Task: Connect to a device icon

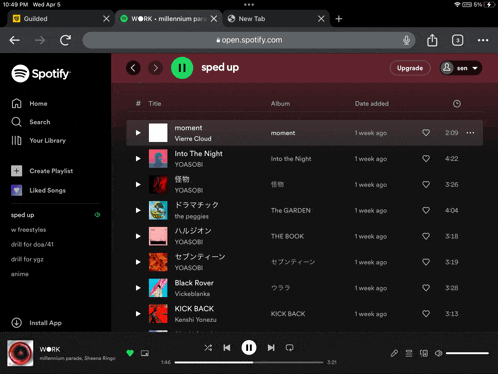Action: (424, 353)
